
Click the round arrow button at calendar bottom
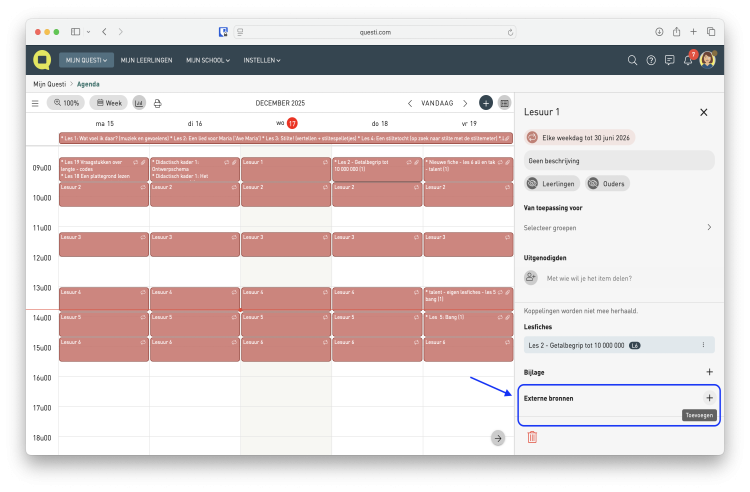click(498, 438)
